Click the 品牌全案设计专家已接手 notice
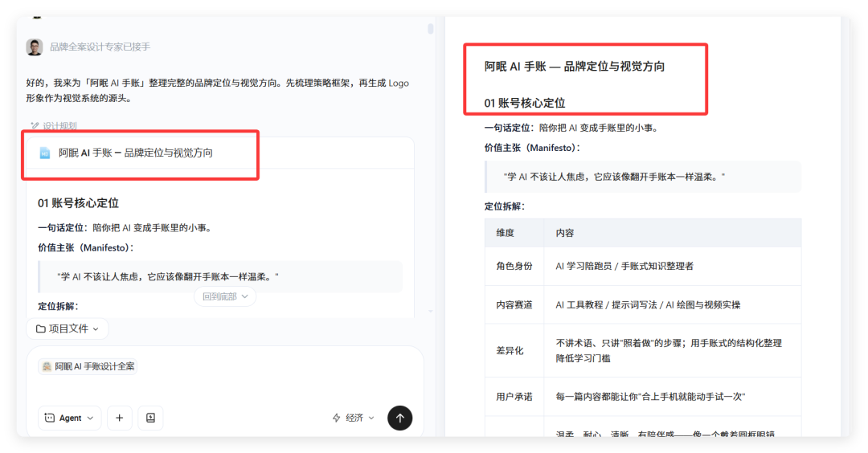 coord(100,47)
